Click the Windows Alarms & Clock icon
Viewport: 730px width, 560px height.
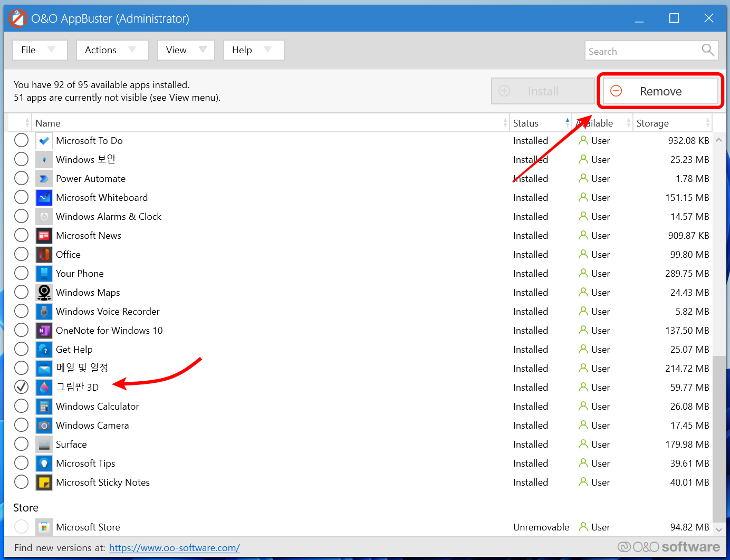44,217
